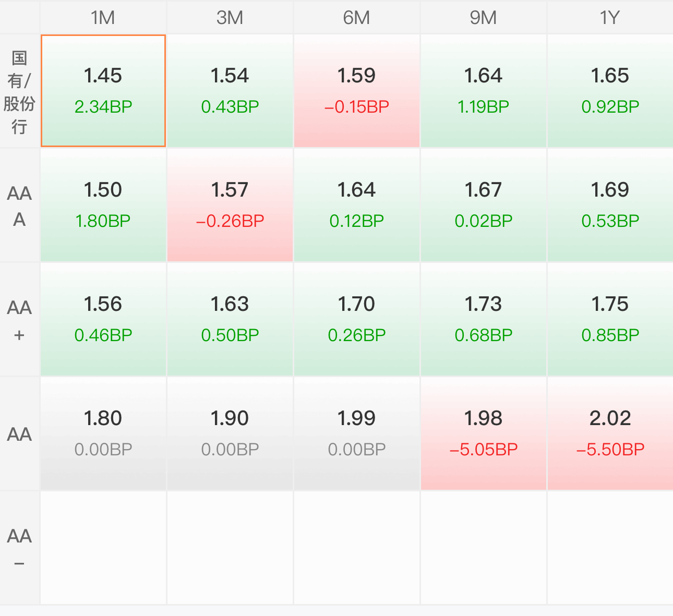673x616 pixels.
Task: Click the AA+ row label
Action: (19, 320)
